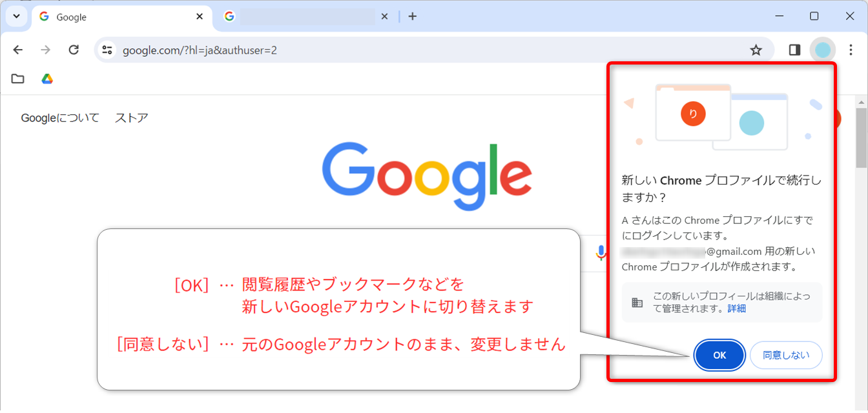Click the 同意しない button
Image resolution: width=868 pixels, height=413 pixels.
point(785,355)
